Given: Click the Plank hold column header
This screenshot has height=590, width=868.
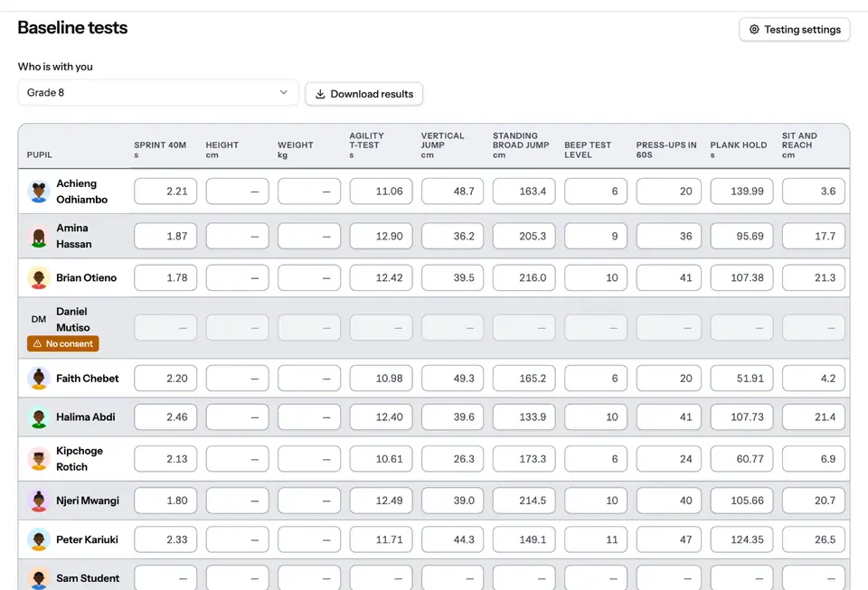Looking at the screenshot, I should [739, 150].
